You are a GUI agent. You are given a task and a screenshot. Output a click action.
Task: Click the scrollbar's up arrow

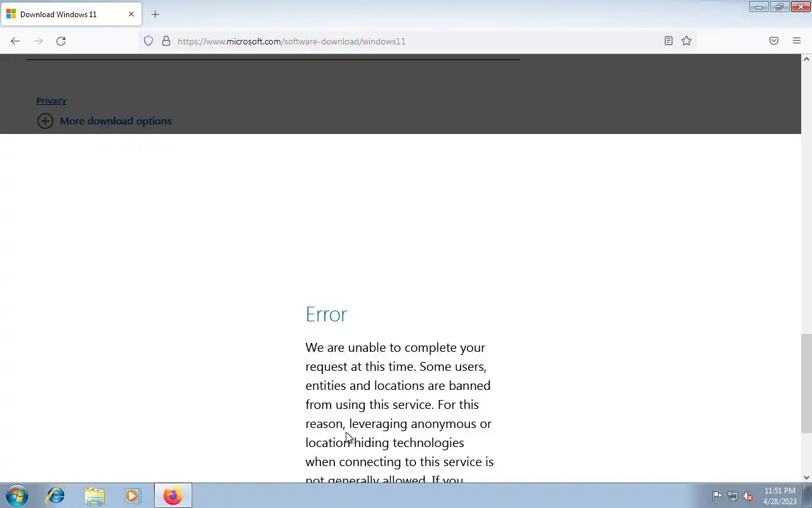806,59
